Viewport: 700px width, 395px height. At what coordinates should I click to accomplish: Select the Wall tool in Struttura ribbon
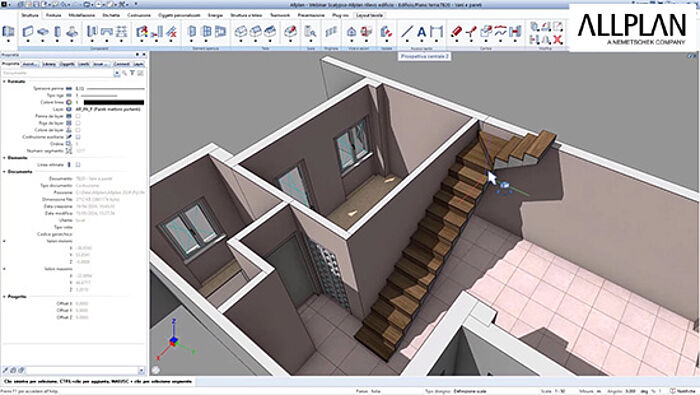(28, 31)
